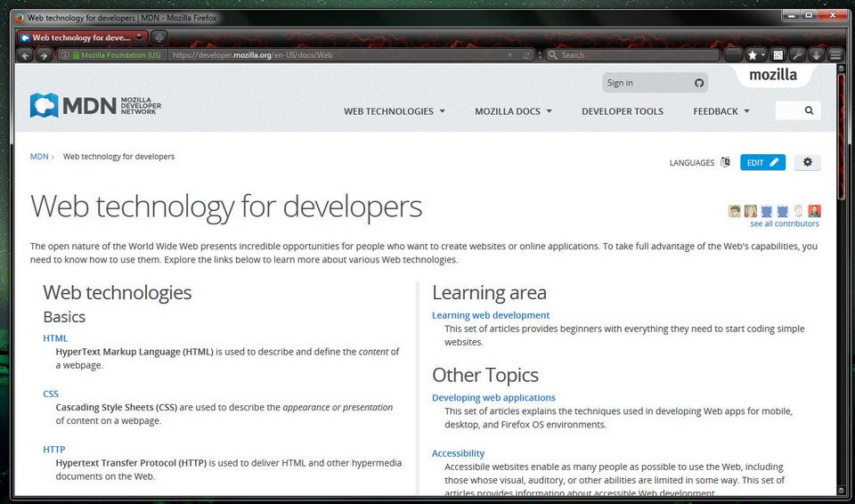Expand the Feedback dropdown arrow

click(747, 111)
